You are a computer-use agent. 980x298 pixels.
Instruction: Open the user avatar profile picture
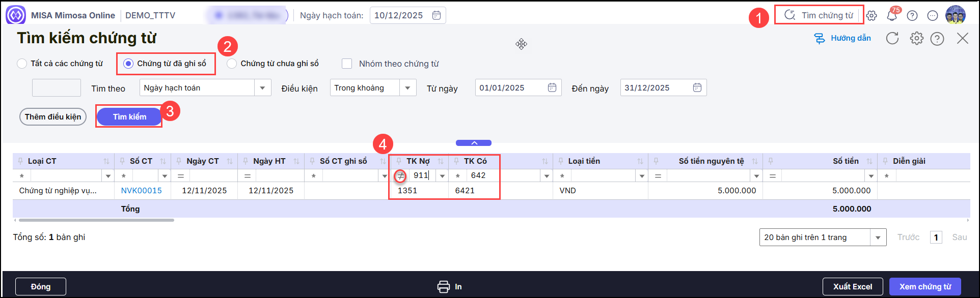pyautogui.click(x=956, y=15)
